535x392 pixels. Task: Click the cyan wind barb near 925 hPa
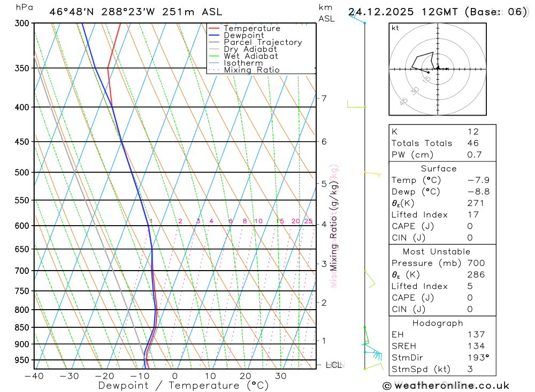point(373,354)
